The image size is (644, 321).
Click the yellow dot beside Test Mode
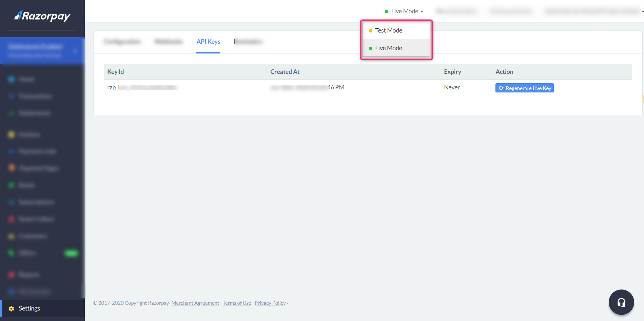pyautogui.click(x=371, y=31)
